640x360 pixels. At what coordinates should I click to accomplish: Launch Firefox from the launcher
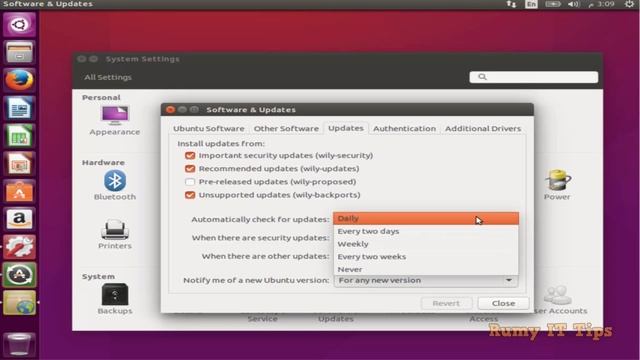[19, 80]
